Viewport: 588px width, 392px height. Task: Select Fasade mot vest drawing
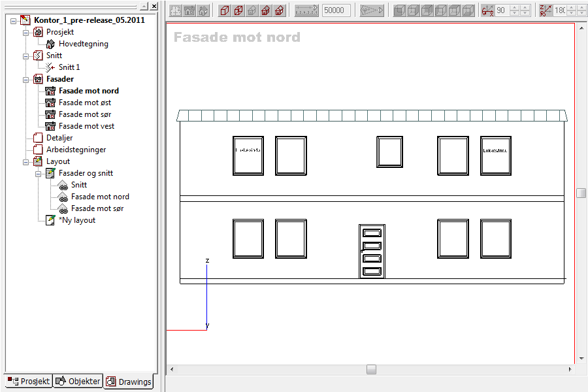(86, 126)
